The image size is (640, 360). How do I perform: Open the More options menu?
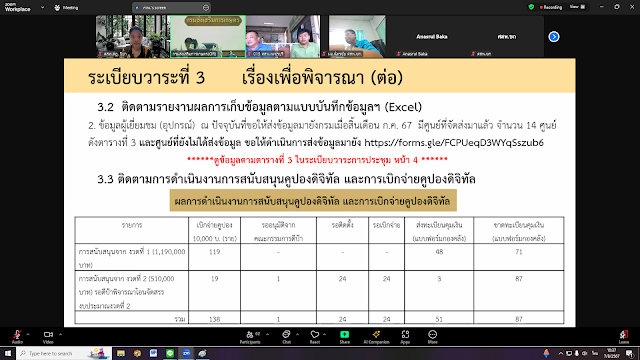point(432,337)
